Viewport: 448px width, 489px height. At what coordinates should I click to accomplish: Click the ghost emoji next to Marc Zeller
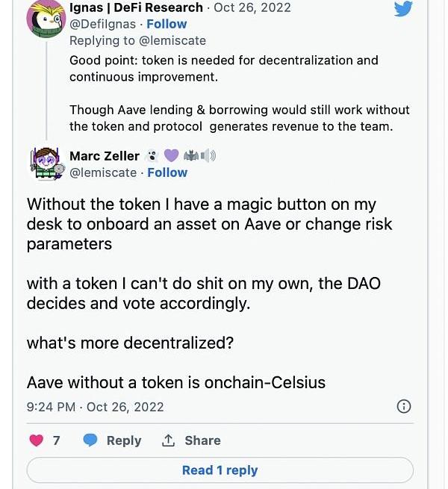click(152, 156)
